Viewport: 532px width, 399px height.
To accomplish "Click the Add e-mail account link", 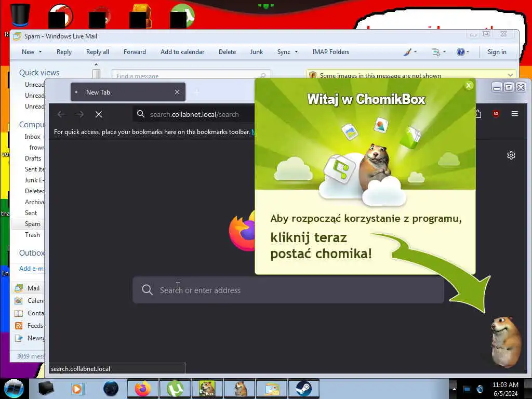I will coord(32,269).
